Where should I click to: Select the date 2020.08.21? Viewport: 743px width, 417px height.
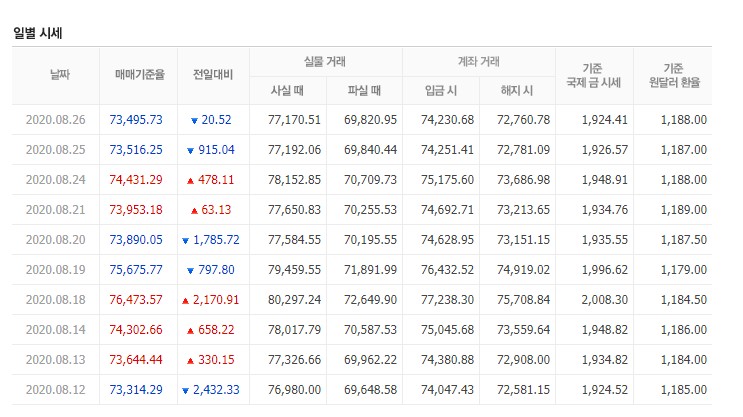pos(55,209)
